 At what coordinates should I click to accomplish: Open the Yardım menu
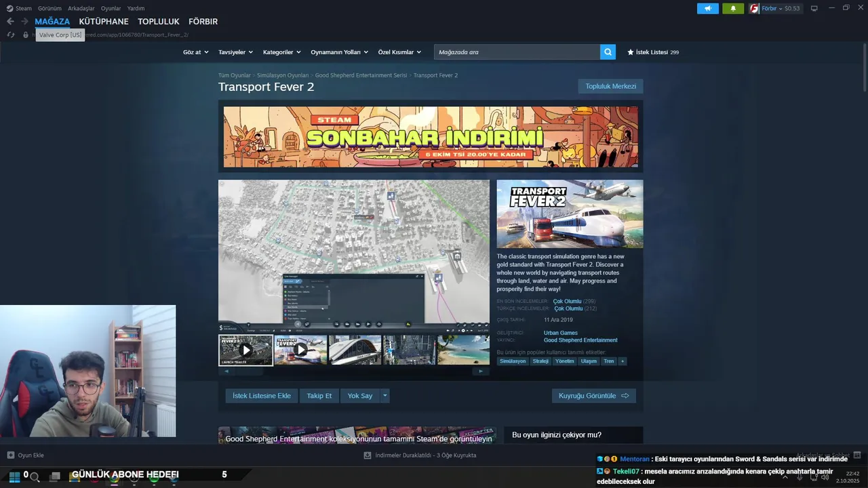(136, 9)
